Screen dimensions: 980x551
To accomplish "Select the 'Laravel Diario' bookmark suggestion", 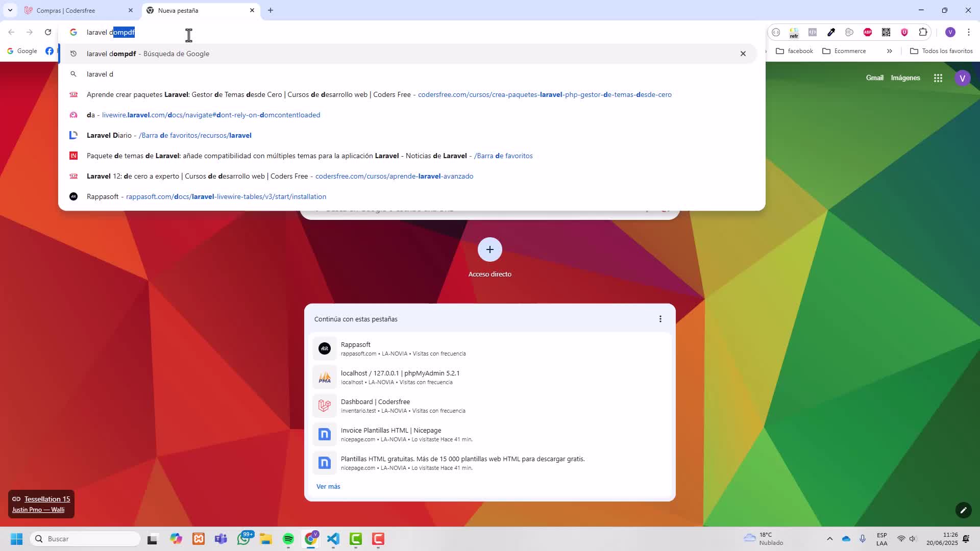I will coord(407,135).
